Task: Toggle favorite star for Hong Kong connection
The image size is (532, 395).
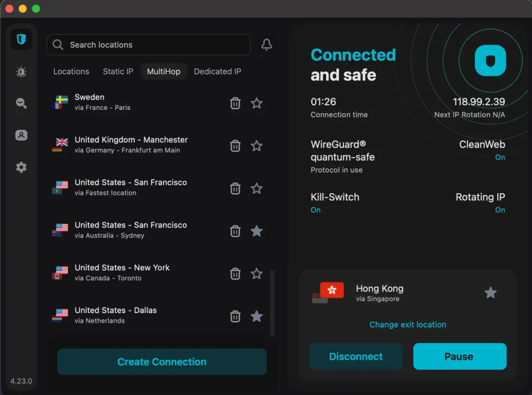Action: pyautogui.click(x=490, y=293)
